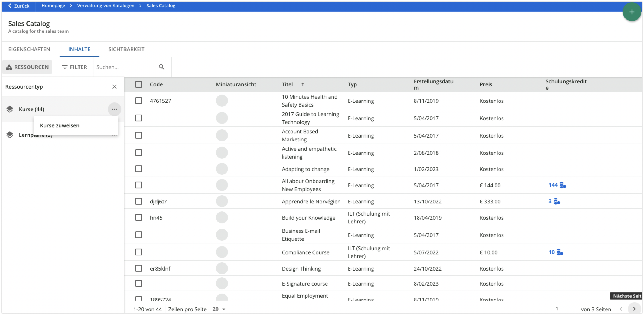
Task: Select the Build your Knowledge checkbox
Action: 138,217
